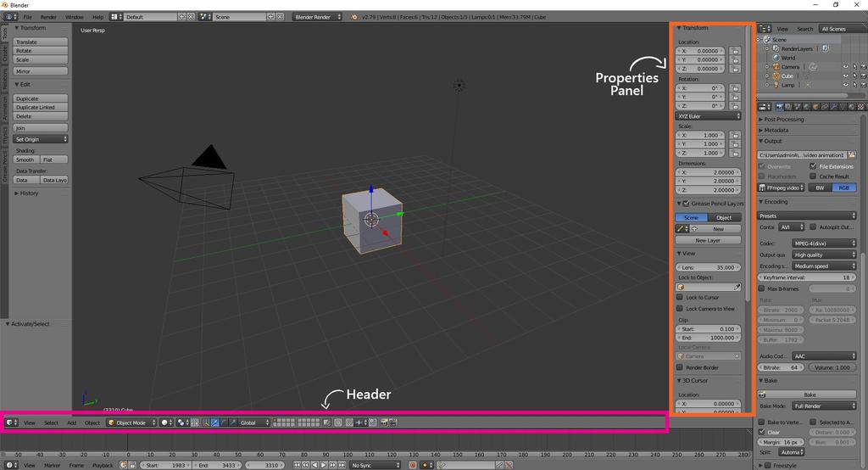Open the Constraints properties tab chain icon
This screenshot has width=868, height=470.
tap(824, 106)
